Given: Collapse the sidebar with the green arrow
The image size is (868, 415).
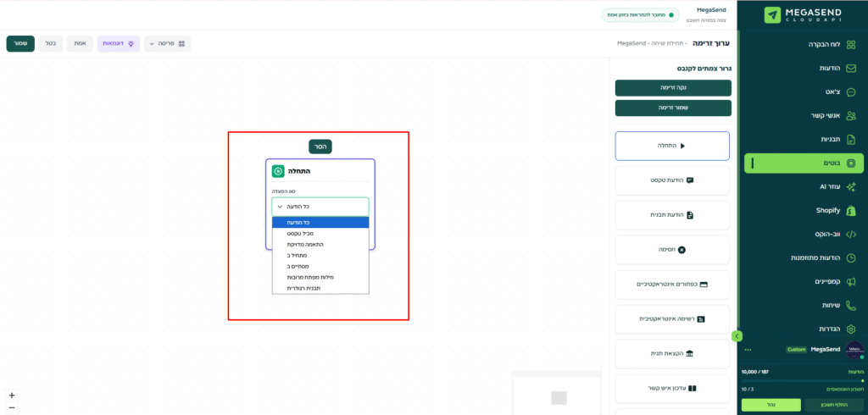Looking at the screenshot, I should pyautogui.click(x=737, y=336).
